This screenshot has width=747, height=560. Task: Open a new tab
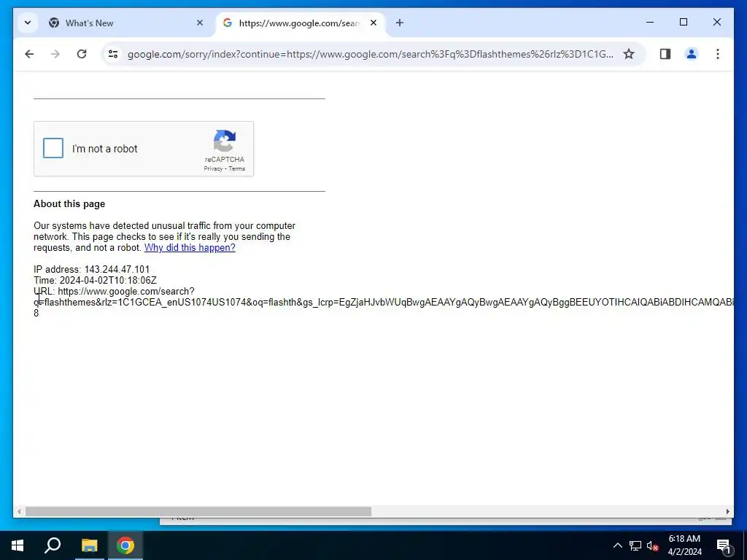click(x=399, y=23)
